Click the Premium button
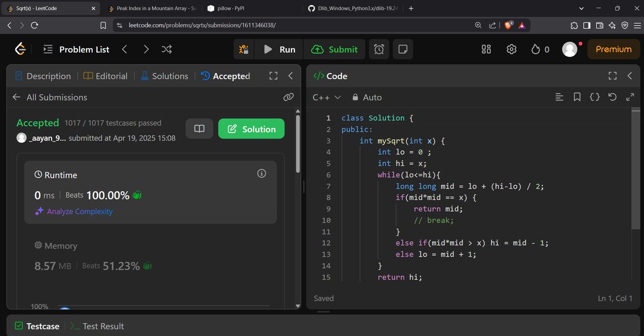This screenshot has height=336, width=644. click(613, 49)
